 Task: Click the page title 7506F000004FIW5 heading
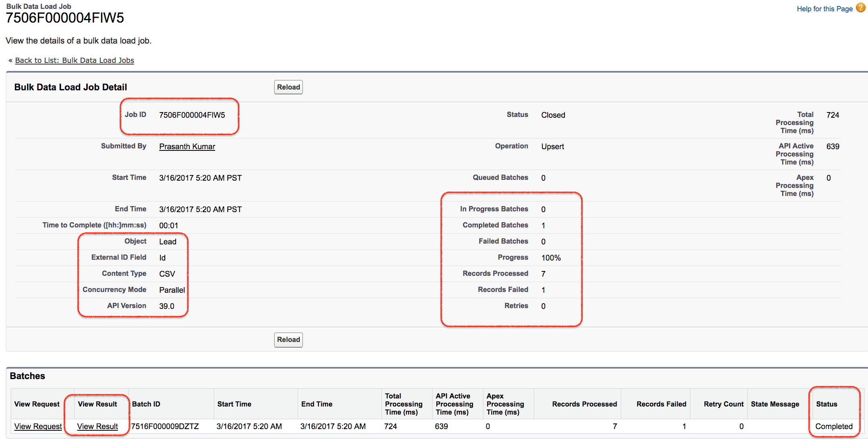[65, 18]
